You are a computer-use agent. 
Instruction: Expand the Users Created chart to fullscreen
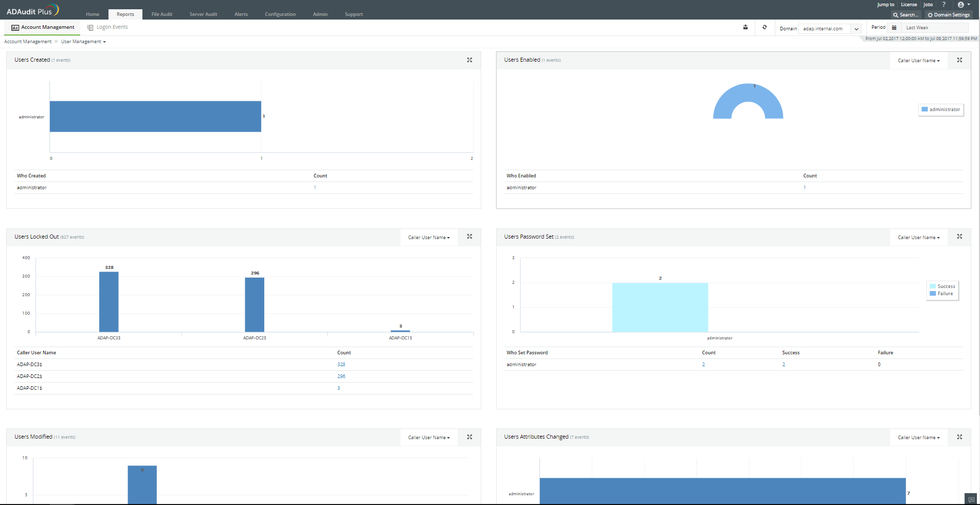[x=469, y=60]
